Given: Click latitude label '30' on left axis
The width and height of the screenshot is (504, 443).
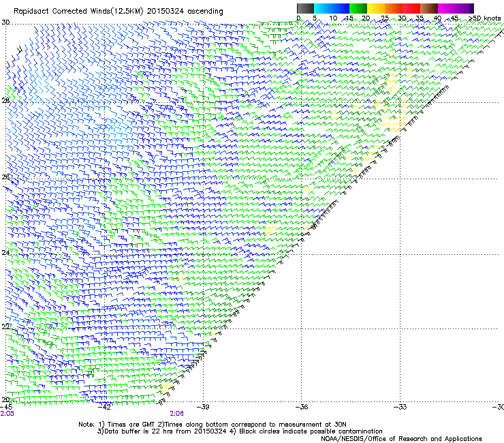Looking at the screenshot, I should (5, 22).
